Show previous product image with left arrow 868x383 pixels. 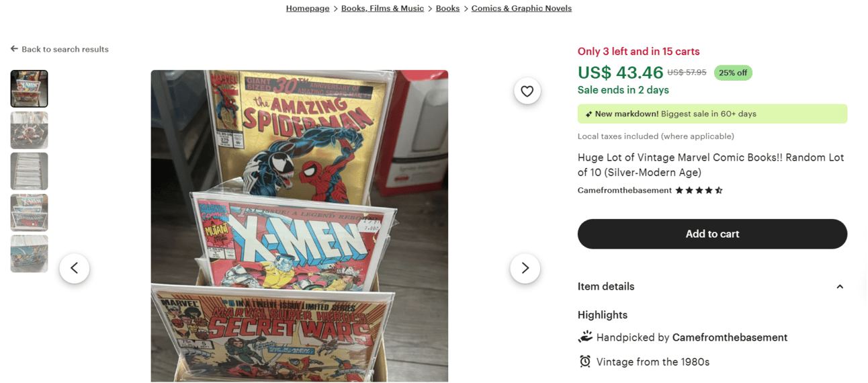(x=75, y=268)
